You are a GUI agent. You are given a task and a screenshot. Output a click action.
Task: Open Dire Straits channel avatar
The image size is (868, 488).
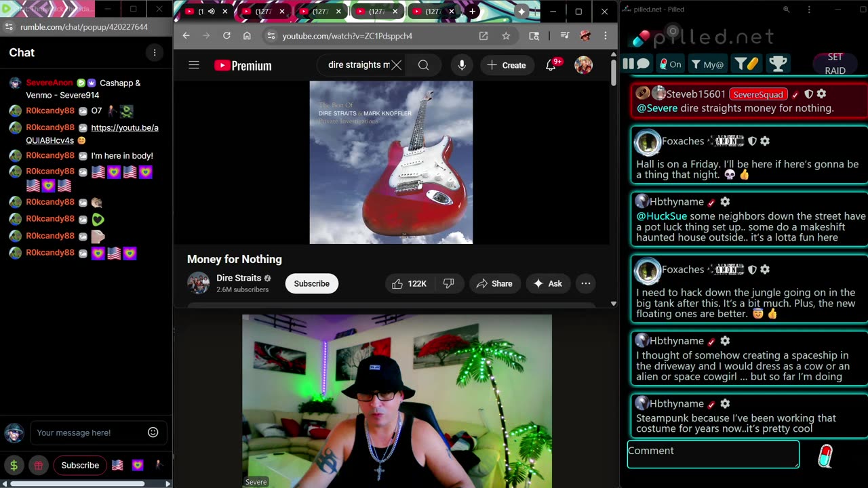tap(198, 283)
